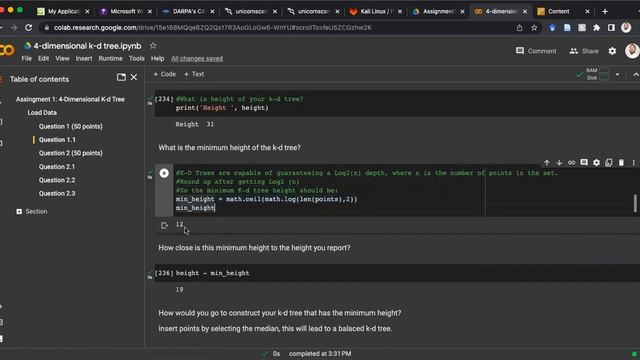Open browser extensions puzzle icon

pos(596,28)
